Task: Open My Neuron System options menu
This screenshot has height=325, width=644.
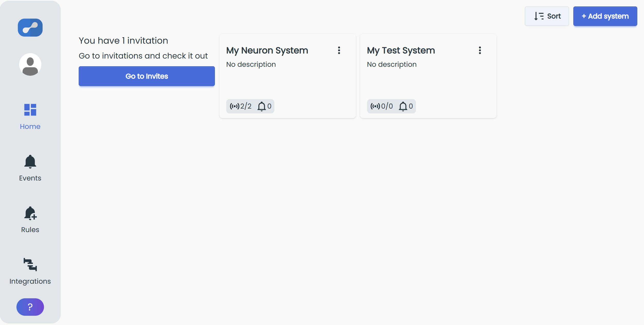Action: 339,50
